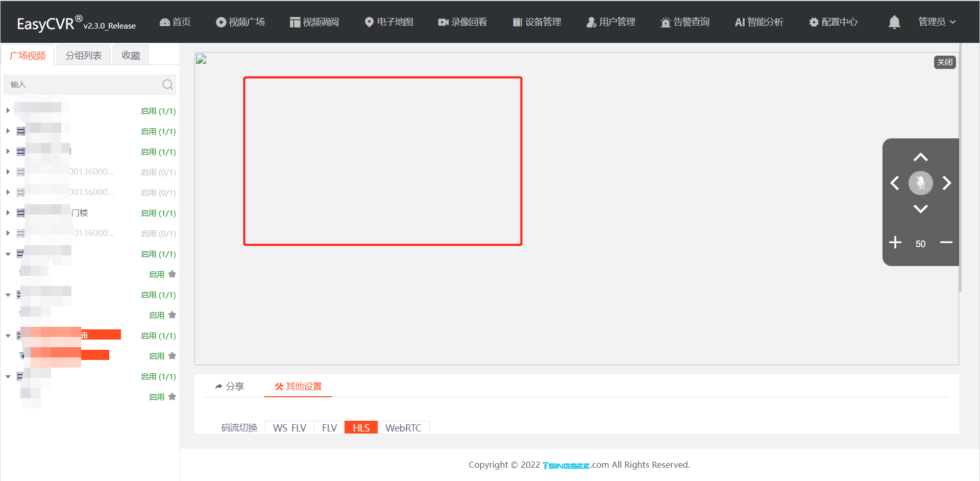
Task: Open 视频广场 by its play icon
Action: (221, 22)
